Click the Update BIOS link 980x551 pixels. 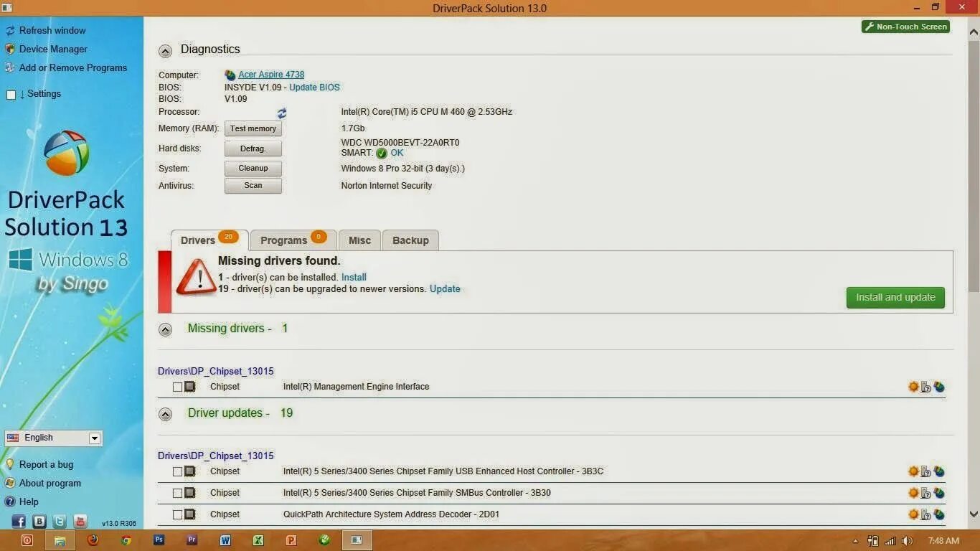tap(314, 88)
